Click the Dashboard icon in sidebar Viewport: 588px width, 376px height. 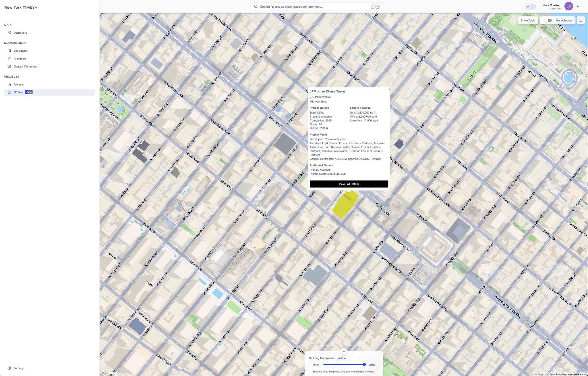tap(9, 33)
